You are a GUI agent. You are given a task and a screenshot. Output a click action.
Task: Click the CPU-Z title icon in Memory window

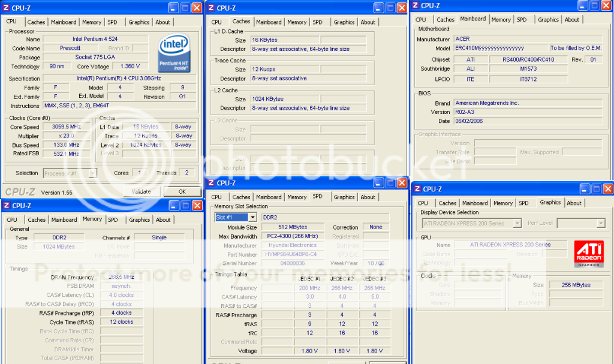point(7,206)
